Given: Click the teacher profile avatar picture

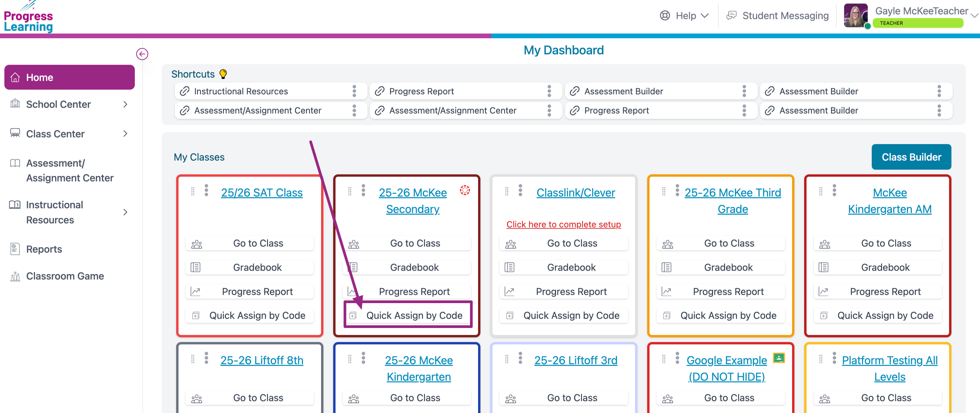Looking at the screenshot, I should click(855, 15).
